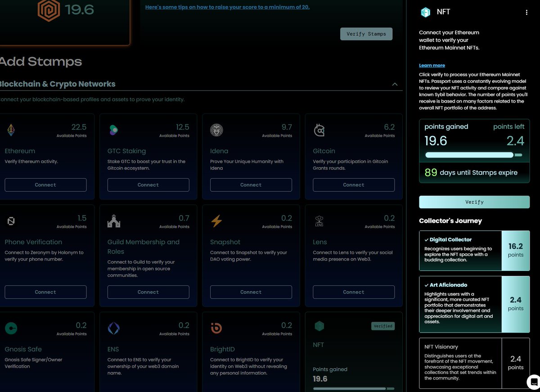This screenshot has width=540, height=392.
Task: Click the 6.2 available points on Gitcoin
Action: 389,127
